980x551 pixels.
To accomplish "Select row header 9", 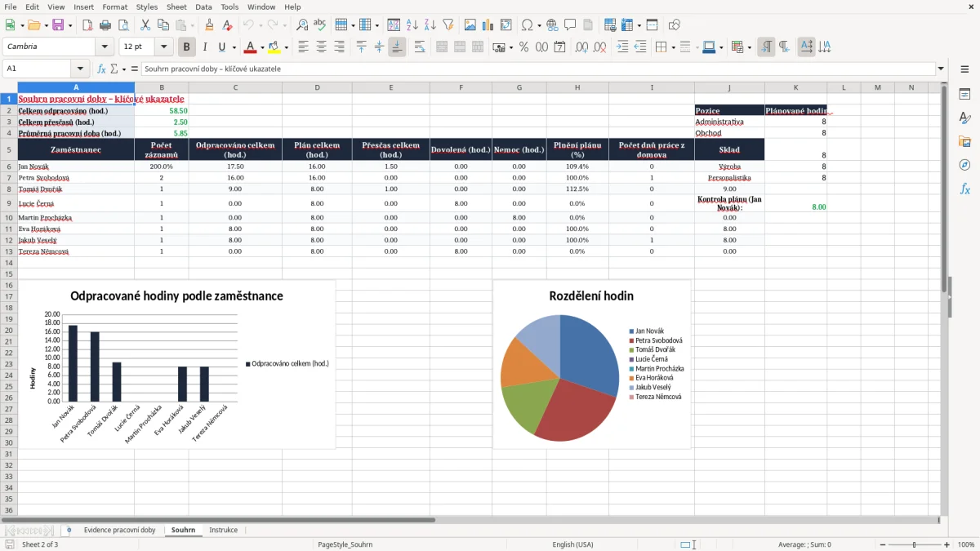I will pos(9,202).
